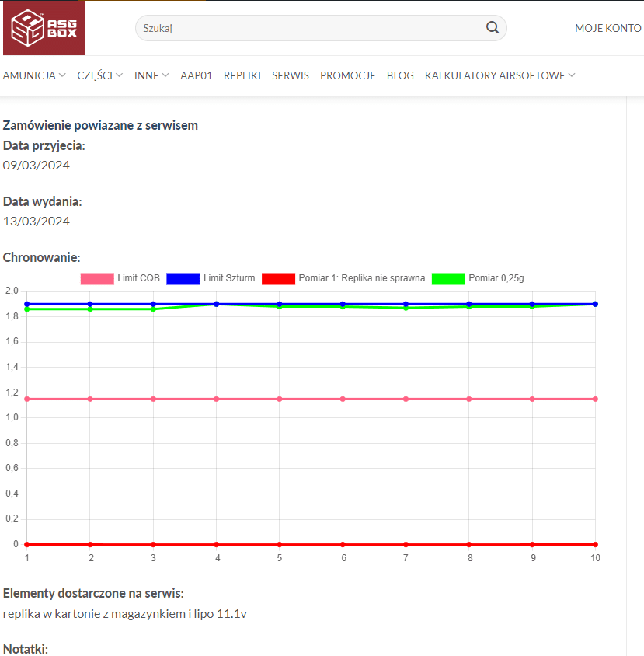Toggle green Pomiar 0,25g legend swatch

point(448,278)
